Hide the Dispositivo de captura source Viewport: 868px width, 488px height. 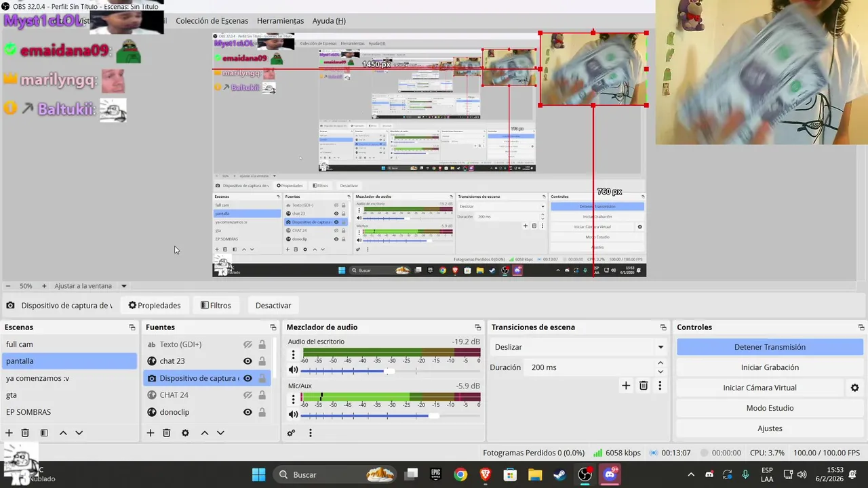248,378
